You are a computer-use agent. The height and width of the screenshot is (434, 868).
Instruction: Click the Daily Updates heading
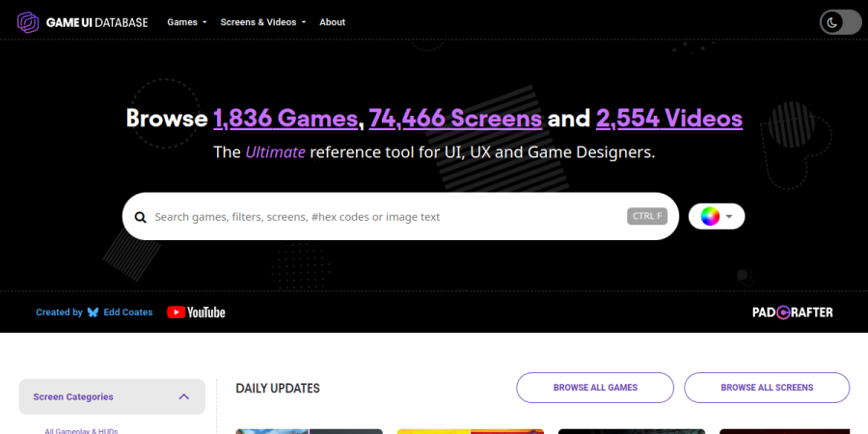(x=278, y=389)
